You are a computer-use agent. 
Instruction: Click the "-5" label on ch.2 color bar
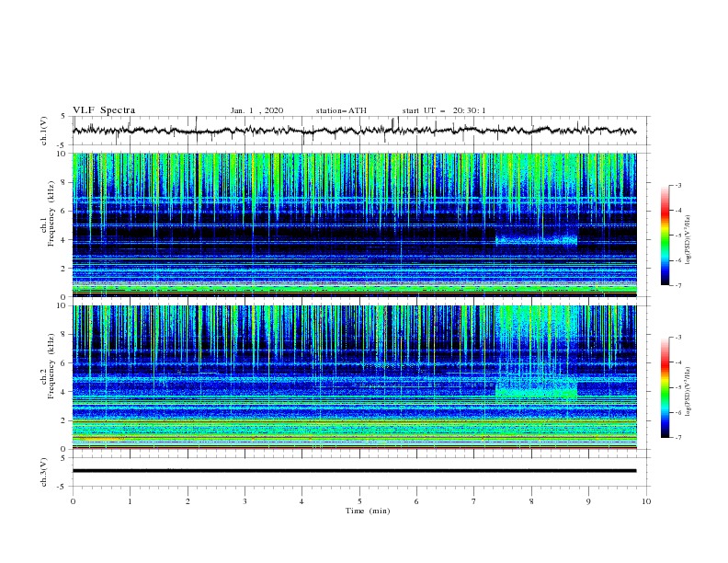677,387
